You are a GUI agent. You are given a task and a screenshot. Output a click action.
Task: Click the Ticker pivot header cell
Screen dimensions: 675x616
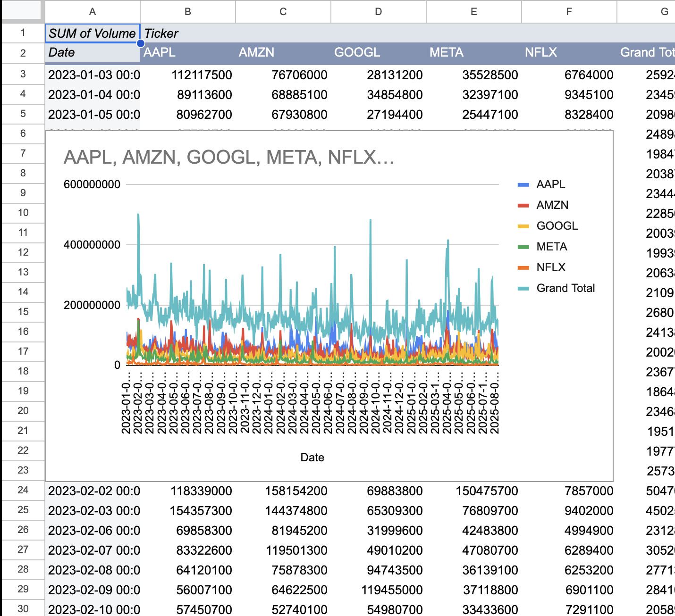coord(161,33)
